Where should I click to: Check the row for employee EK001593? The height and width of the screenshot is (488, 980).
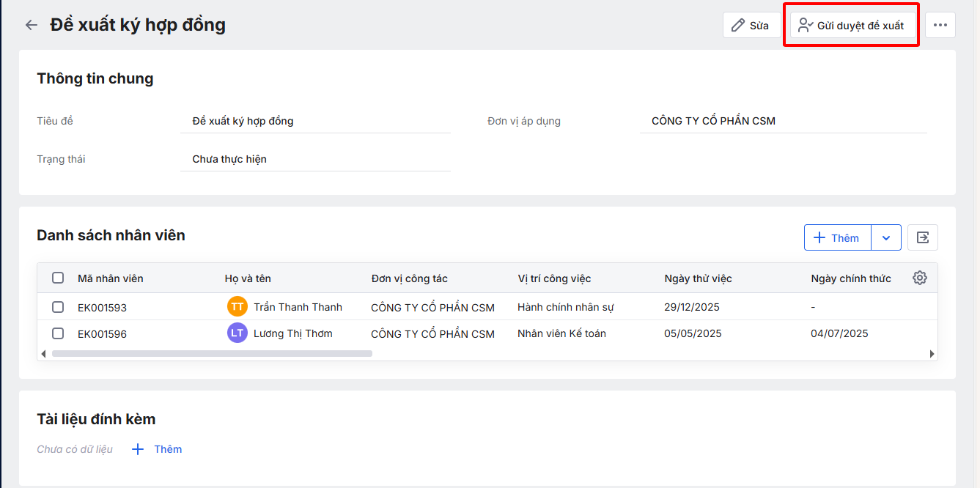click(x=58, y=307)
